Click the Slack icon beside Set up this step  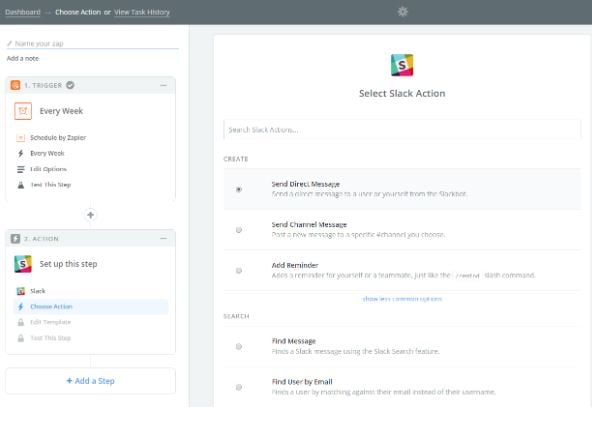(23, 264)
